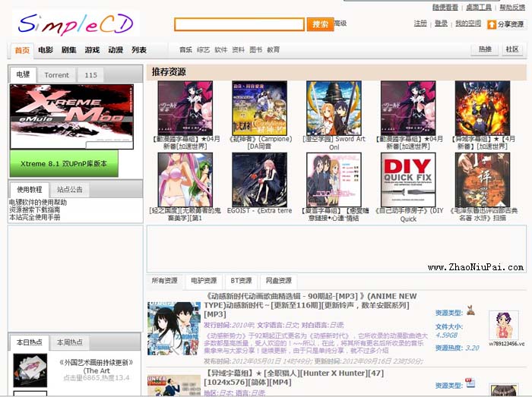Open the 电骡软件的使用帮助 link
The width and height of the screenshot is (532, 397).
[38, 202]
